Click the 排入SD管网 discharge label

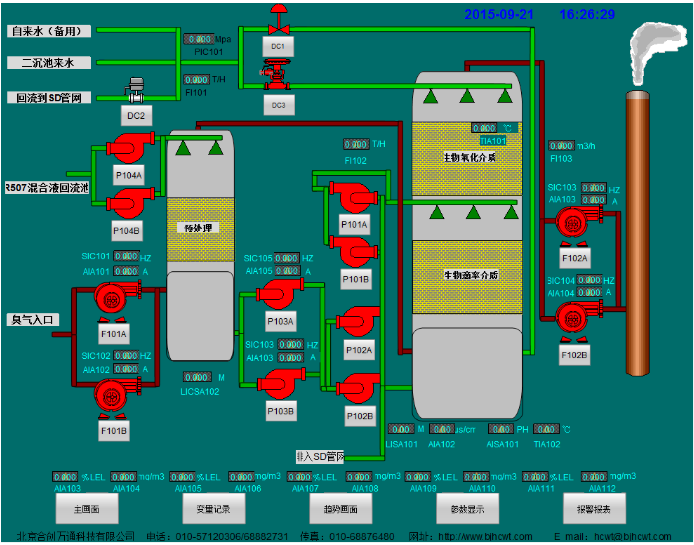pos(320,457)
